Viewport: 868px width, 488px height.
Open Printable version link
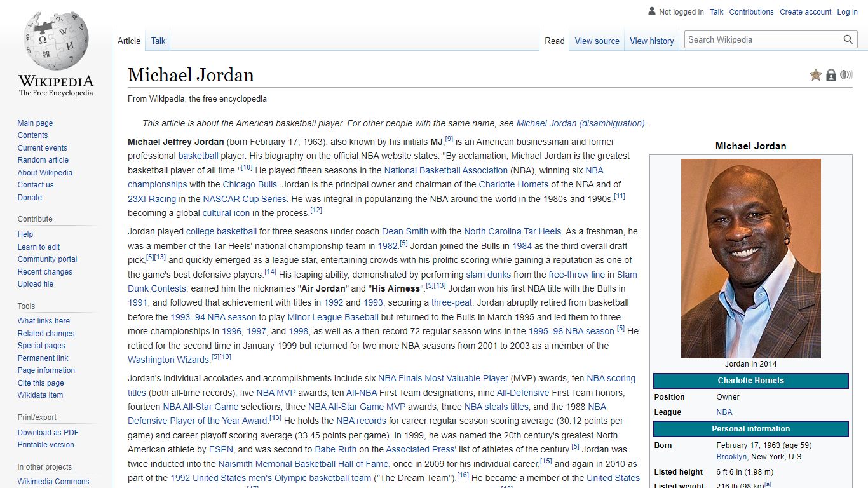pyautogui.click(x=46, y=445)
